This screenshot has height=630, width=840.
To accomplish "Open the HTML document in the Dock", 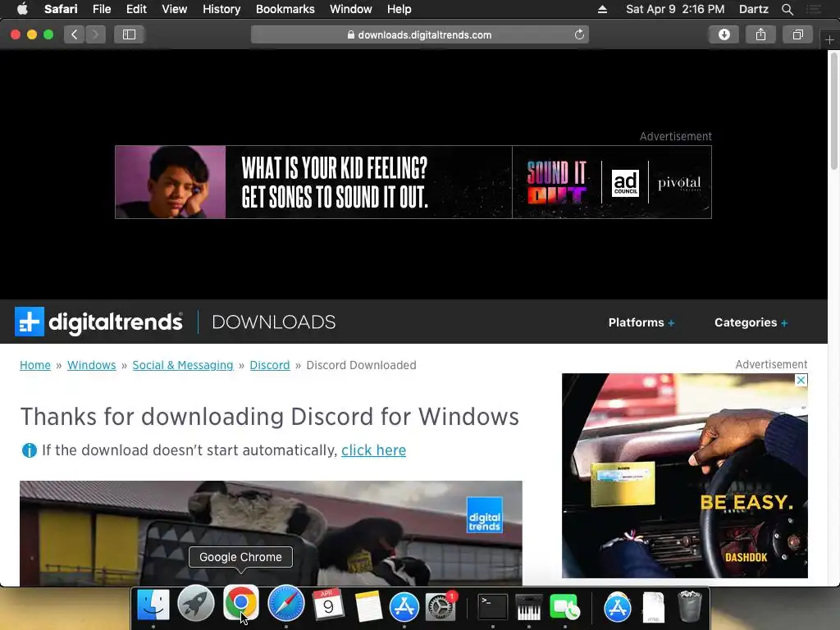I will 654,608.
